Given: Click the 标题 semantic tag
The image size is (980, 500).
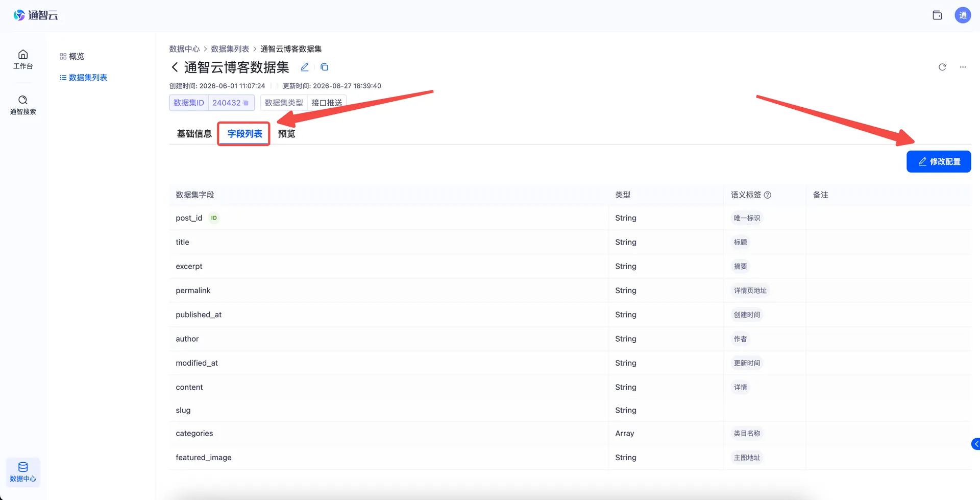Looking at the screenshot, I should point(740,242).
